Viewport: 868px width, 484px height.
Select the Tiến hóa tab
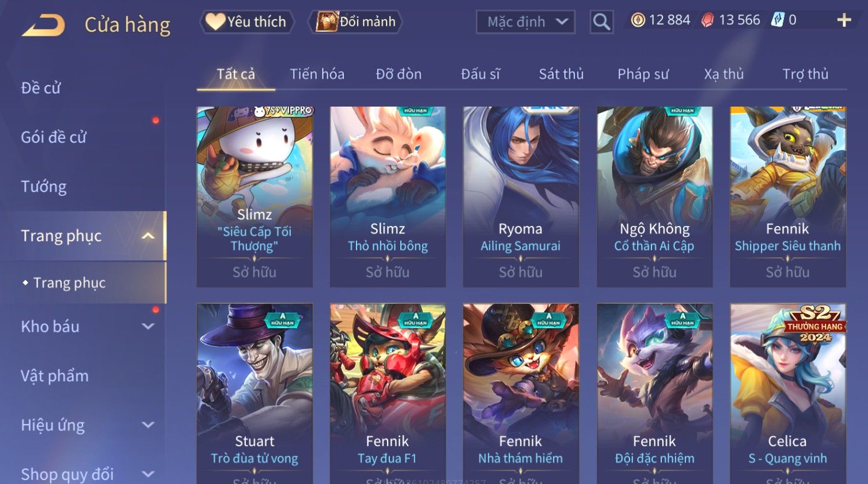(317, 74)
